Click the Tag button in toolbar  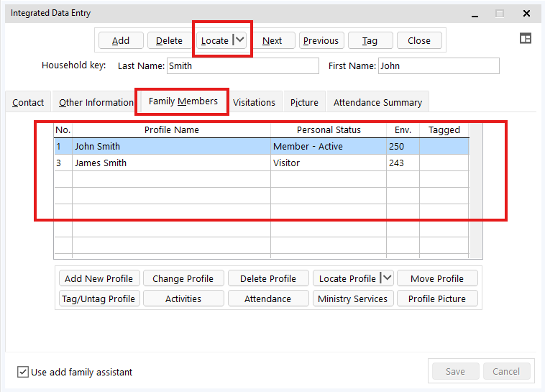pos(370,40)
